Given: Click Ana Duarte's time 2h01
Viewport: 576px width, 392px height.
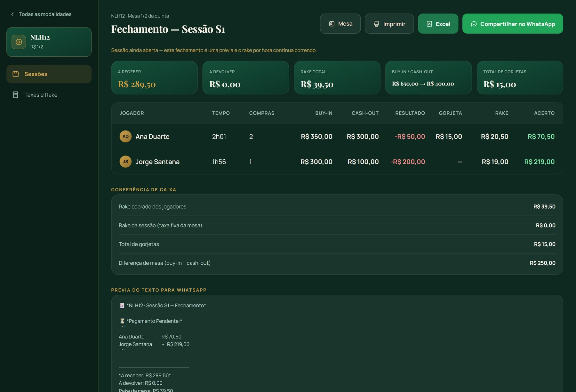Looking at the screenshot, I should point(219,137).
